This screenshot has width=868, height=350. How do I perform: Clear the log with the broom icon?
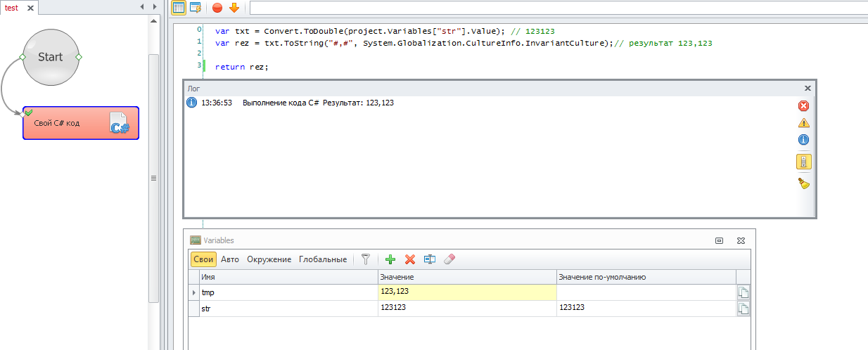(803, 183)
